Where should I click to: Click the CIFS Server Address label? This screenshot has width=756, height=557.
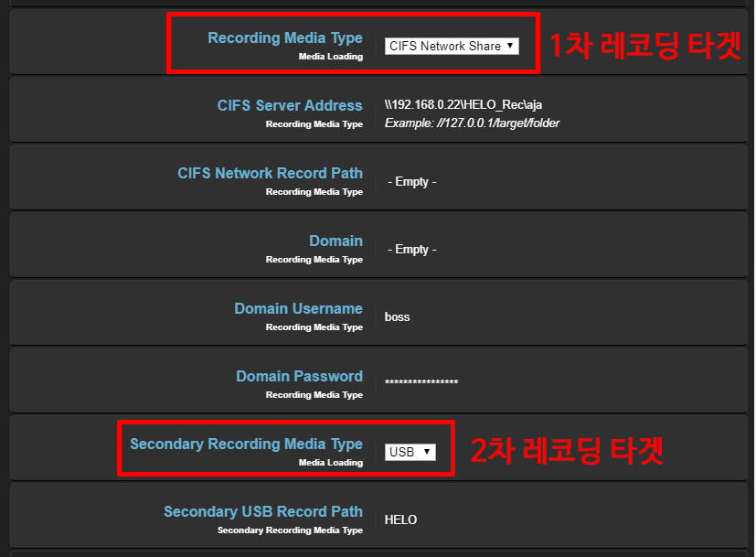coord(290,106)
